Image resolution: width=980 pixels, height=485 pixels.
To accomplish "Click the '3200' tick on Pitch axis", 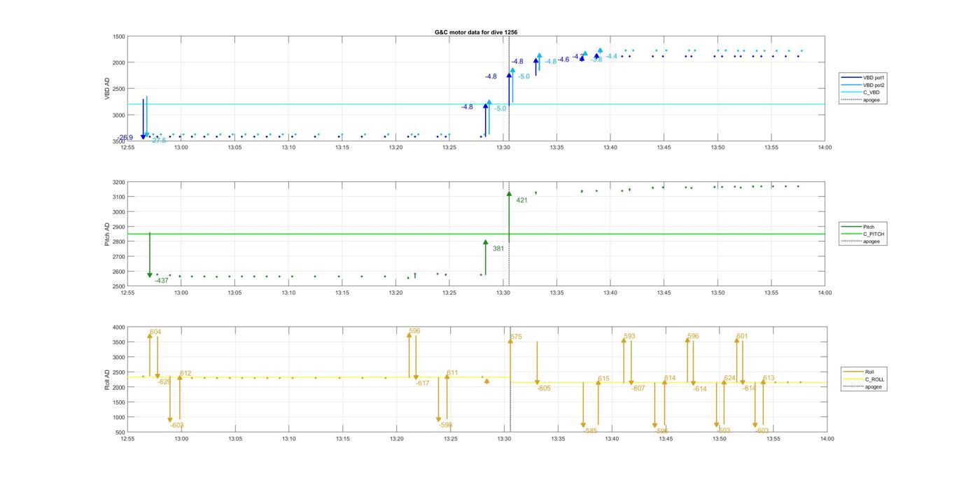I will point(118,182).
